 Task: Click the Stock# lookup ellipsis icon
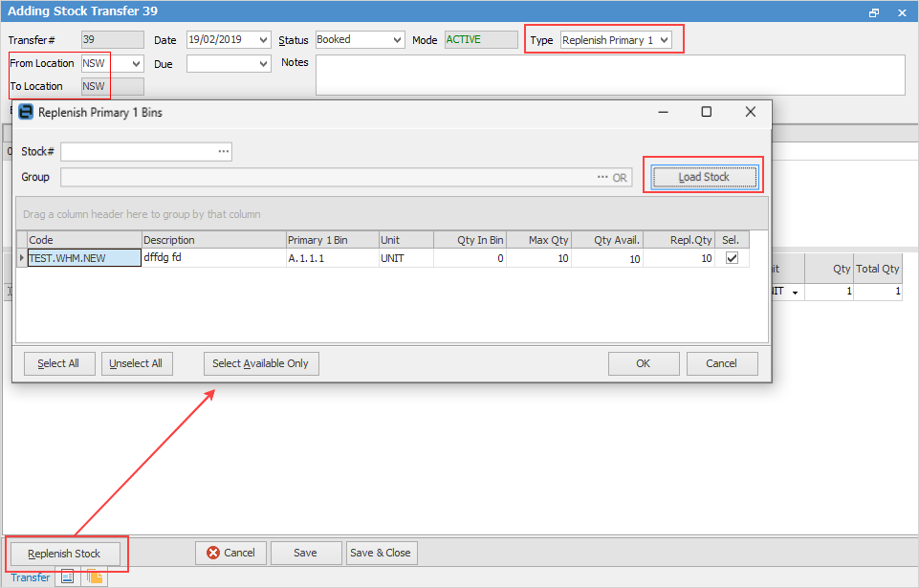click(x=223, y=152)
